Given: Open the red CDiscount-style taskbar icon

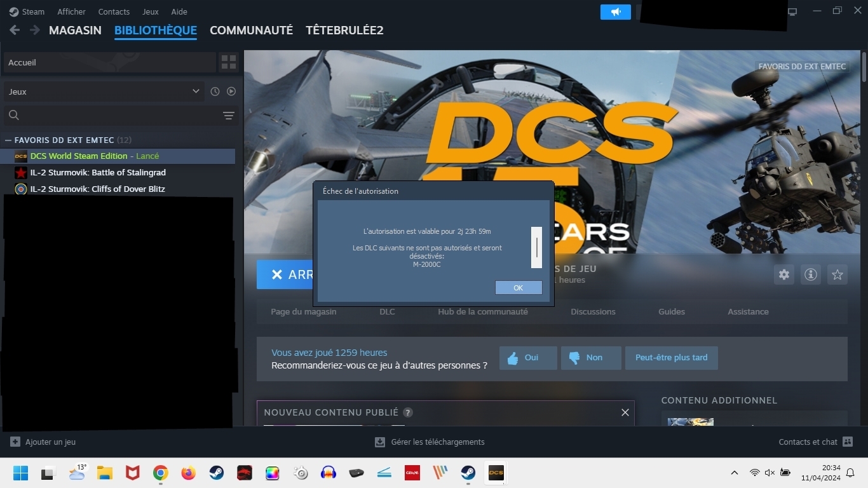Looking at the screenshot, I should pos(412,473).
